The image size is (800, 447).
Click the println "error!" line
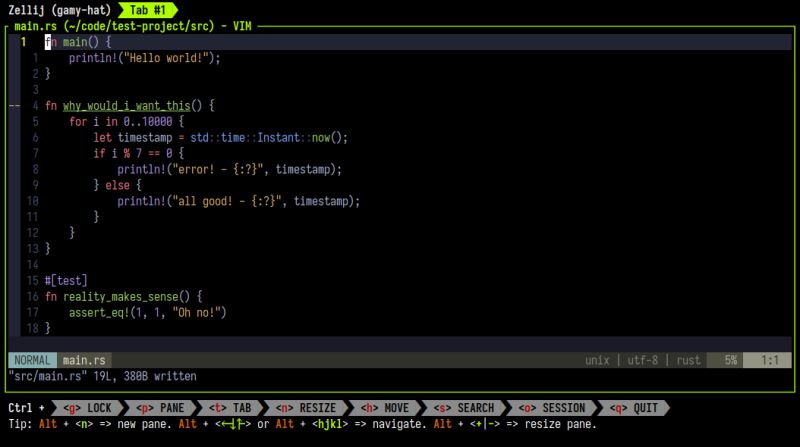230,169
